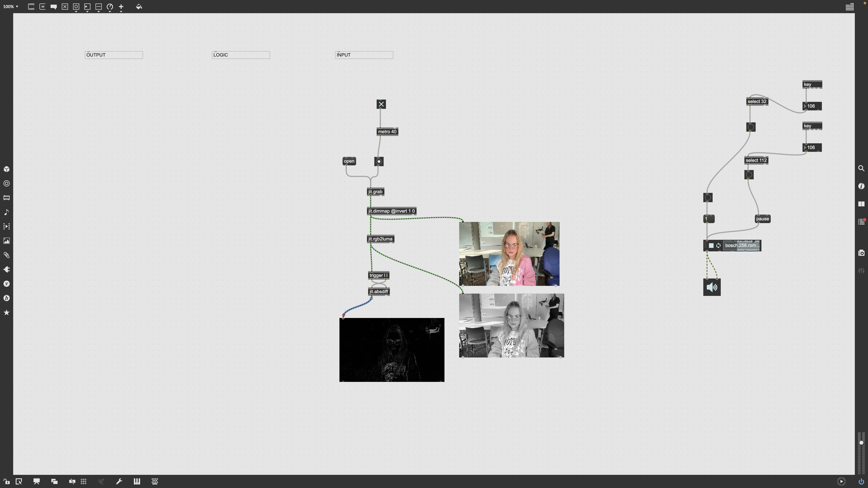This screenshot has width=868, height=488.
Task: Show the piano keyboard icon in bottom toolbar
Action: point(137,481)
